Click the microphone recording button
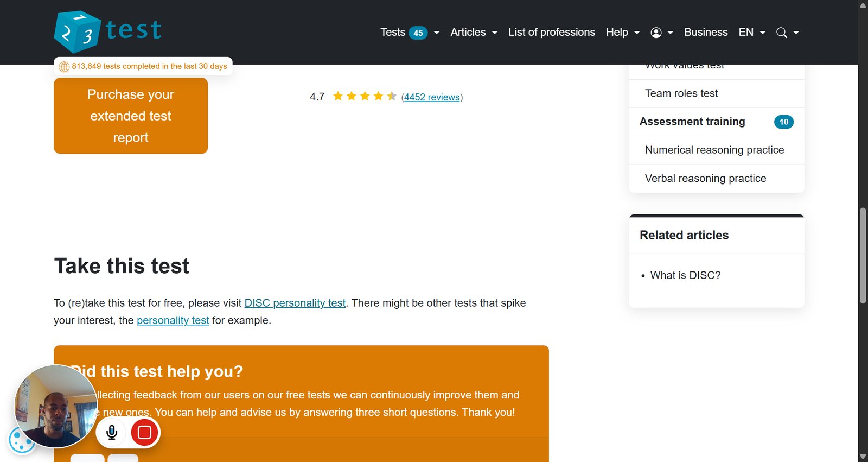Viewport: 868px width, 462px height. coord(112,432)
